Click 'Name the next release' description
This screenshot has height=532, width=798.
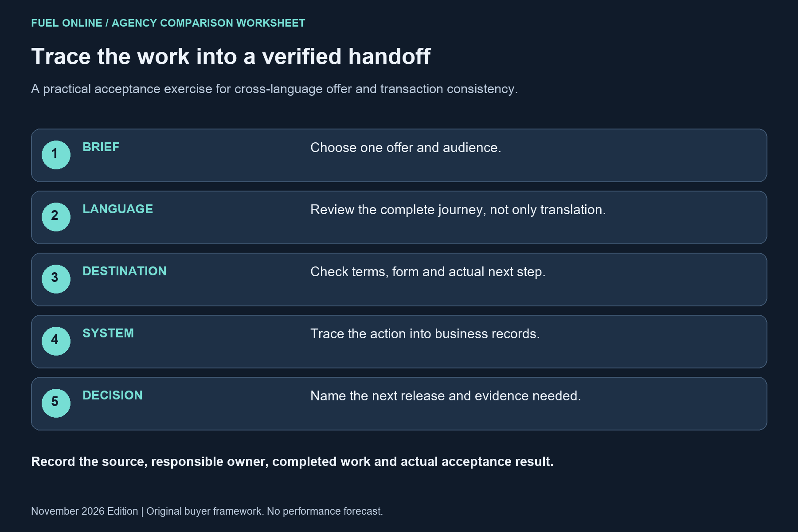pos(446,396)
